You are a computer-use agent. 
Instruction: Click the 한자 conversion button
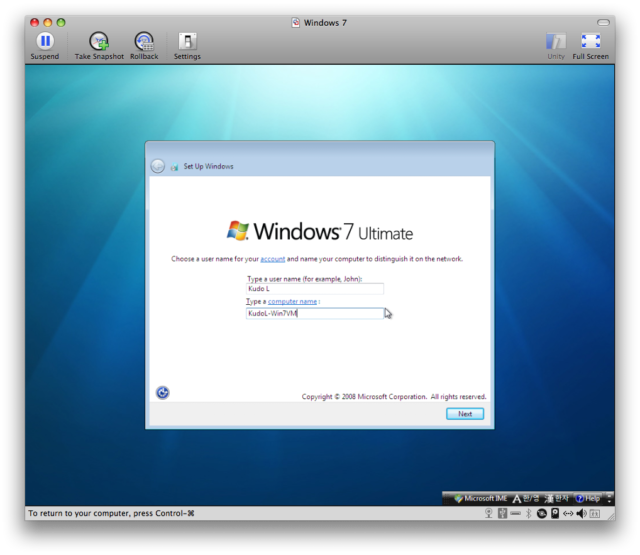point(557,498)
